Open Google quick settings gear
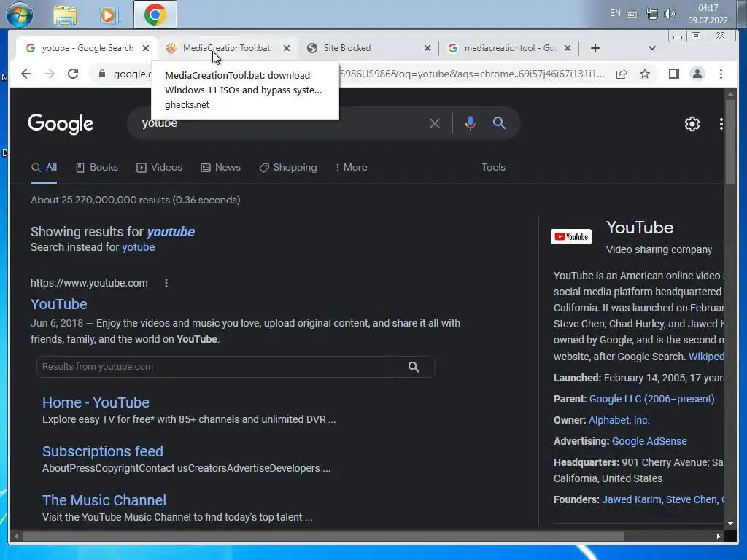This screenshot has height=560, width=747. (x=692, y=124)
